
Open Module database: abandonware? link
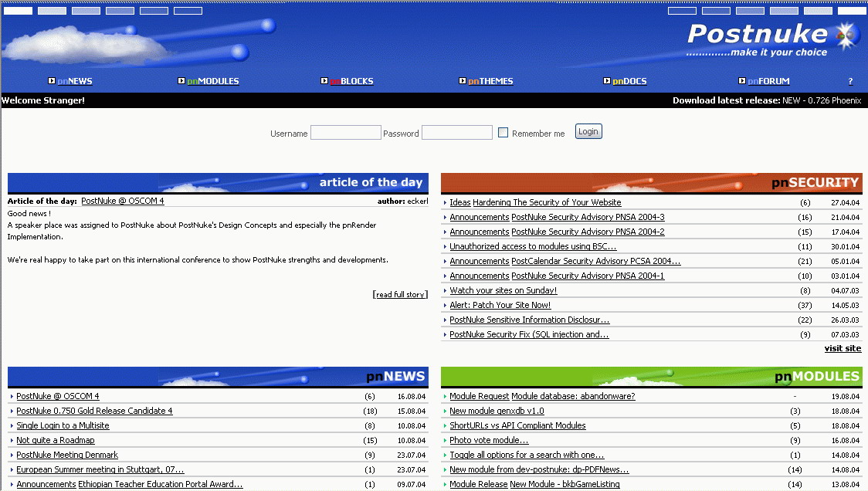[x=573, y=396]
